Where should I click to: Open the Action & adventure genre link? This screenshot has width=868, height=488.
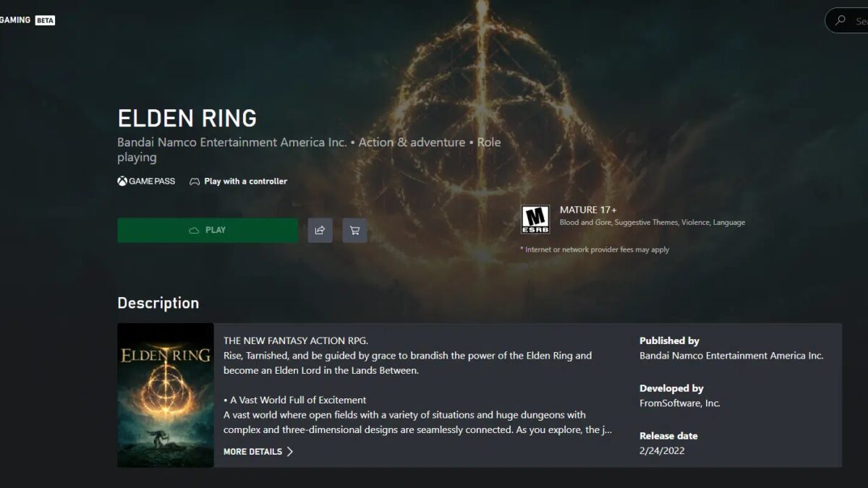coord(412,142)
